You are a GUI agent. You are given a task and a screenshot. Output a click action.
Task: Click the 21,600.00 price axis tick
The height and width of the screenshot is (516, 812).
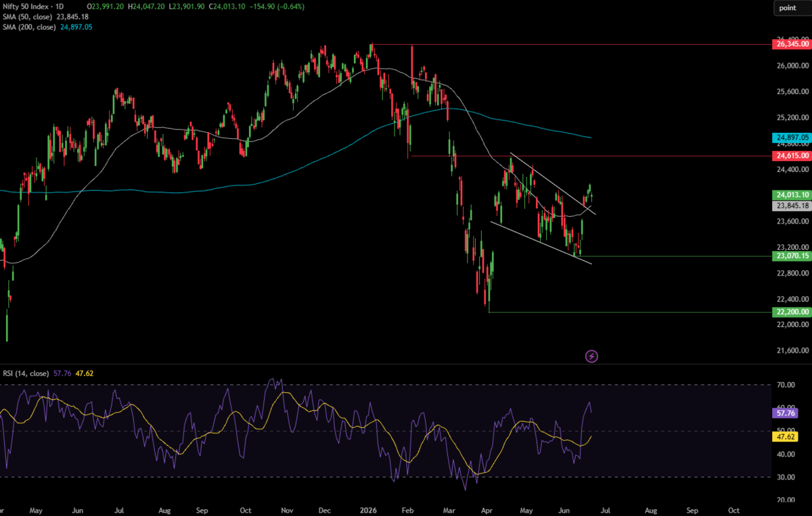(x=791, y=351)
